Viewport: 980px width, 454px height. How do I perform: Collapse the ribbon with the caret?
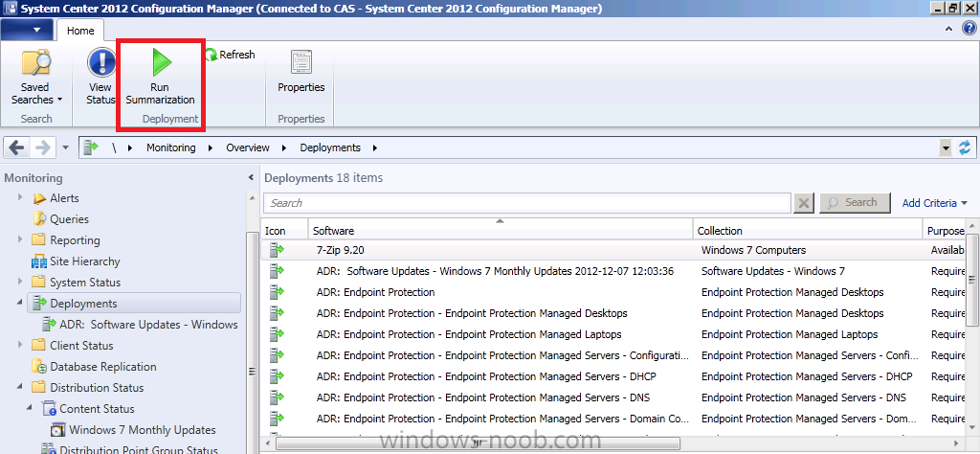point(948,29)
